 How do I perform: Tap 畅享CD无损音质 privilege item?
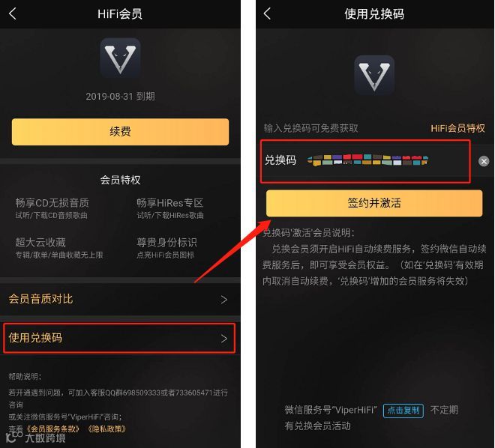pyautogui.click(x=52, y=208)
